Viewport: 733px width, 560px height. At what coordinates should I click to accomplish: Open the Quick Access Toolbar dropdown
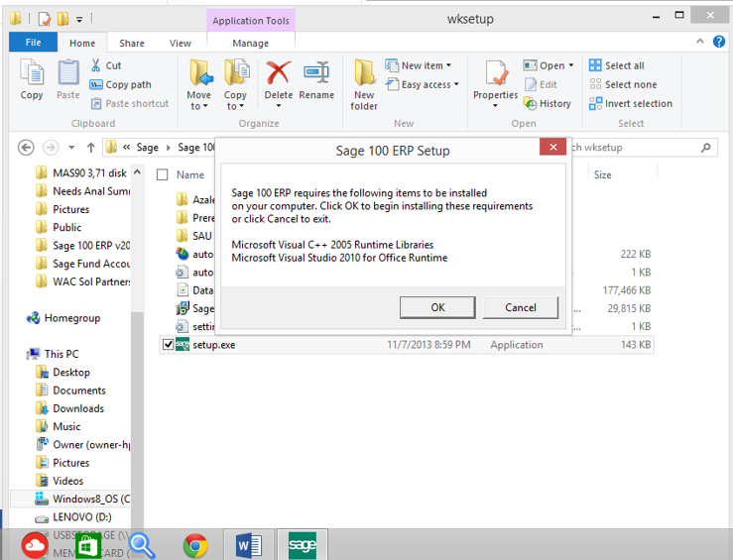(79, 19)
